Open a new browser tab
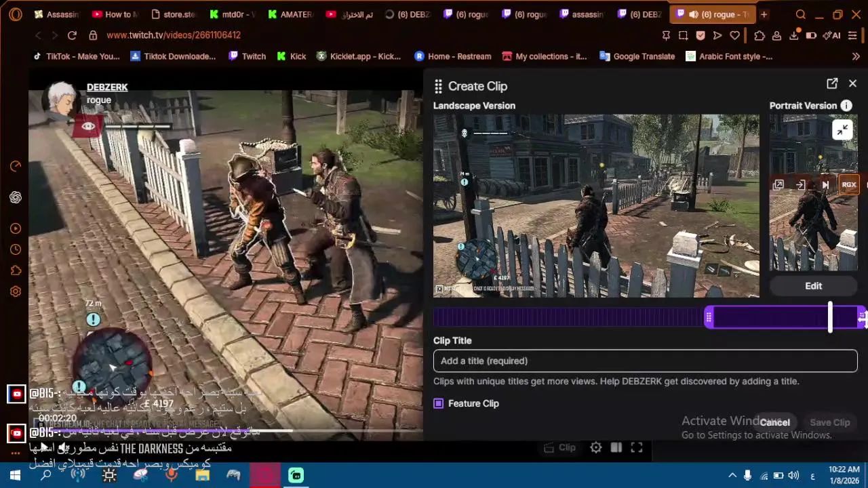The image size is (868, 488). click(764, 14)
